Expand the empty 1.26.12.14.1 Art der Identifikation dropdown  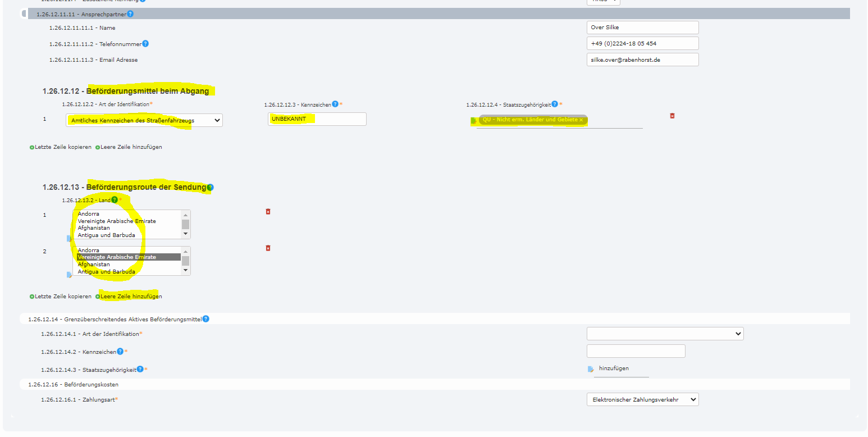coord(665,334)
